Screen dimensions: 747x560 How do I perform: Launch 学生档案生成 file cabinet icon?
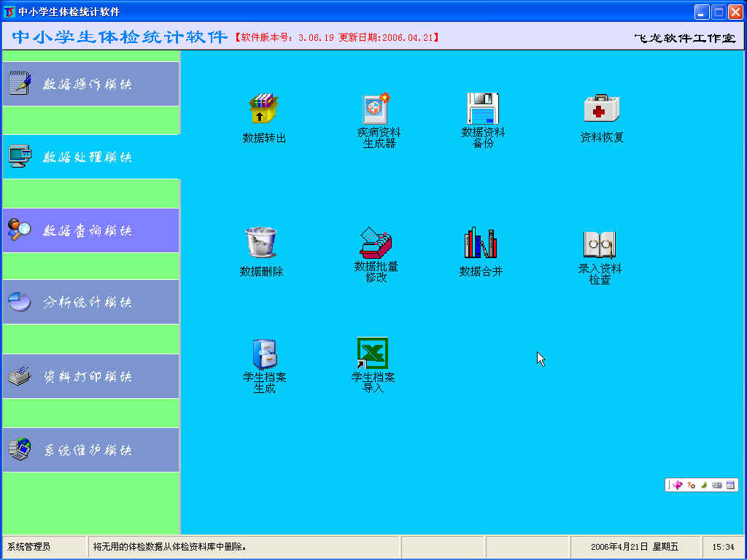264,354
